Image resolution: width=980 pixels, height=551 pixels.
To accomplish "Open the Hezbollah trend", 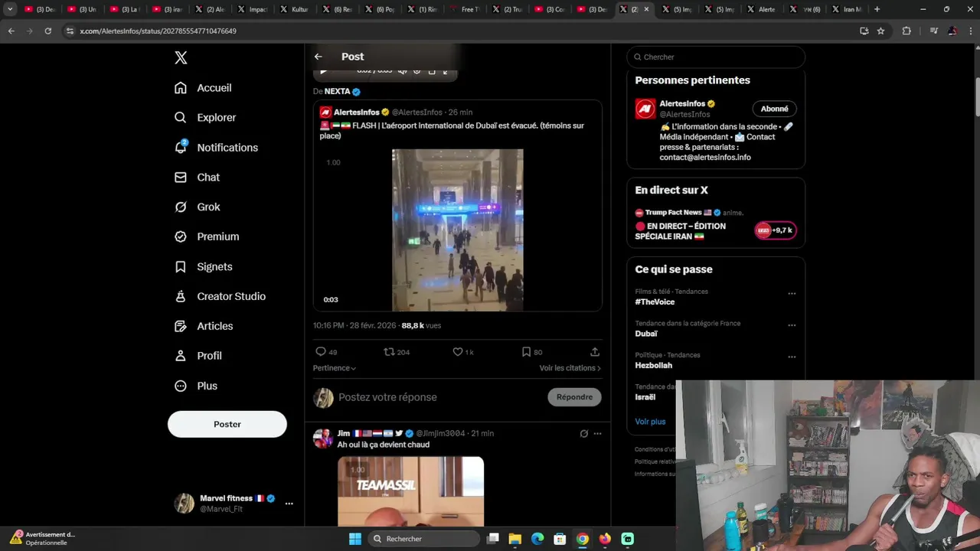I will tap(654, 366).
